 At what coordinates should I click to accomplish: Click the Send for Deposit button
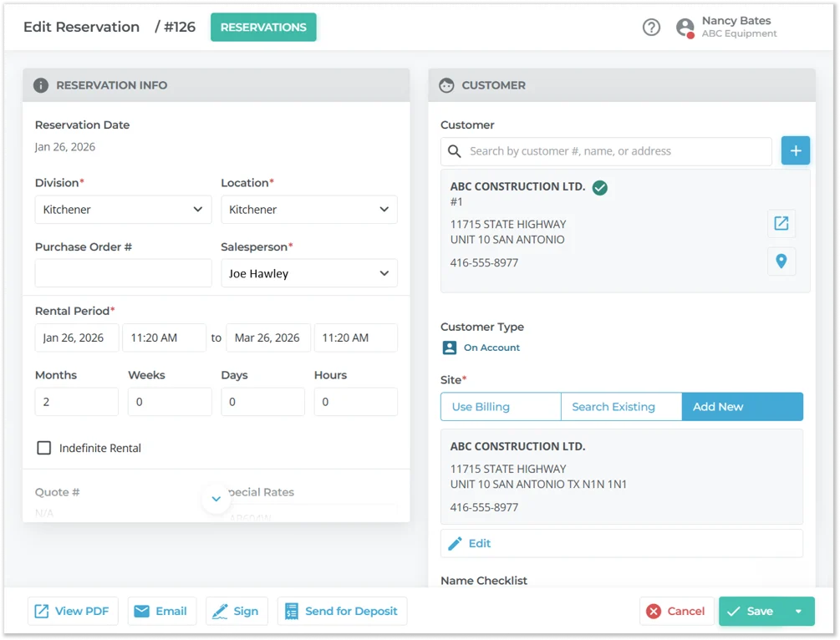pos(342,612)
